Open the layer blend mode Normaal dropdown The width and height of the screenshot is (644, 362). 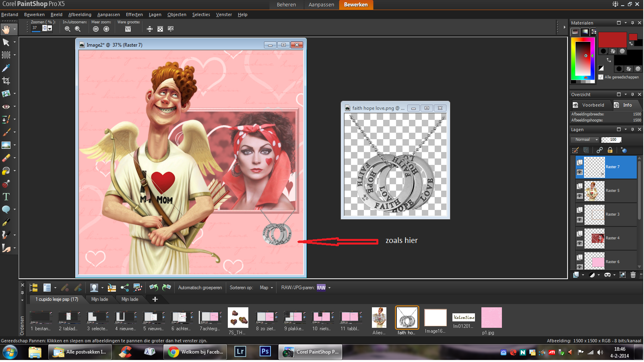tap(585, 140)
